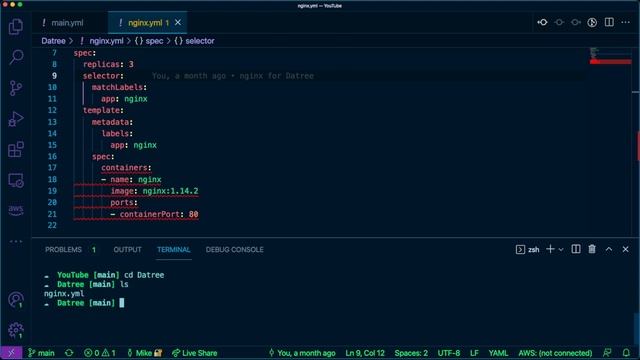Image resolution: width=640 pixels, height=360 pixels.
Task: Open the Run and Debug view
Action: point(16,119)
